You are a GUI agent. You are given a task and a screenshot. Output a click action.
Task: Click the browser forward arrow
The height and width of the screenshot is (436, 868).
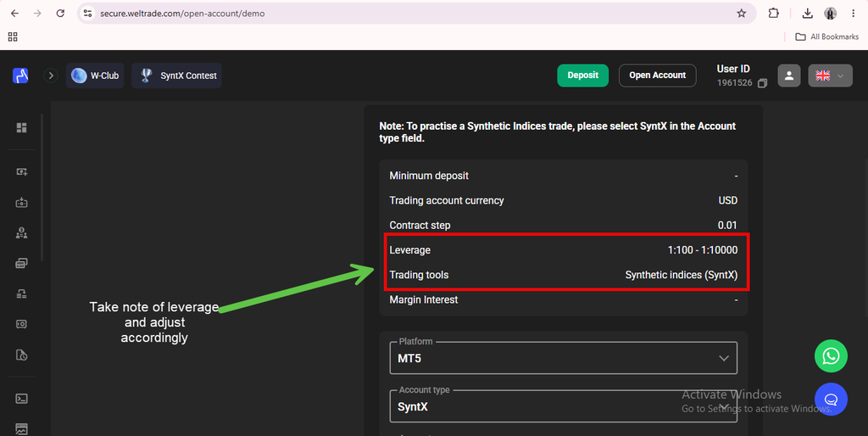[x=37, y=14]
